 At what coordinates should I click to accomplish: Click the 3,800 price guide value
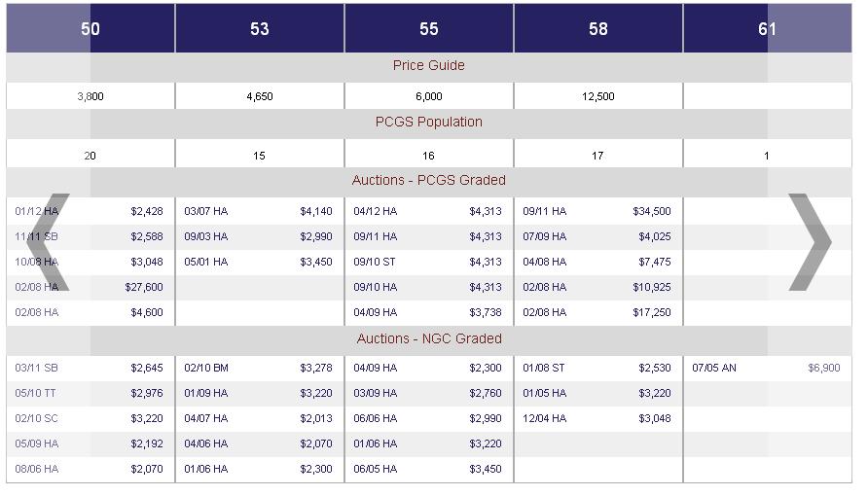coord(90,97)
